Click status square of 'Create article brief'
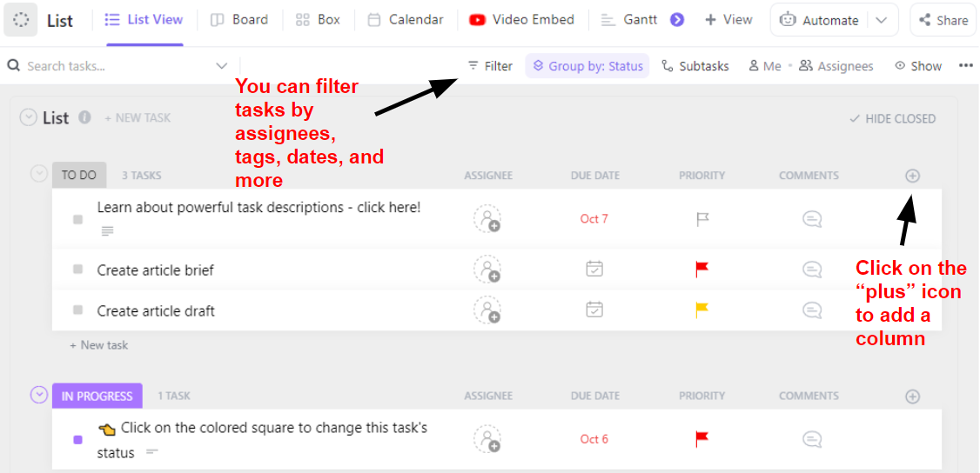The width and height of the screenshot is (980, 473). pos(78,270)
